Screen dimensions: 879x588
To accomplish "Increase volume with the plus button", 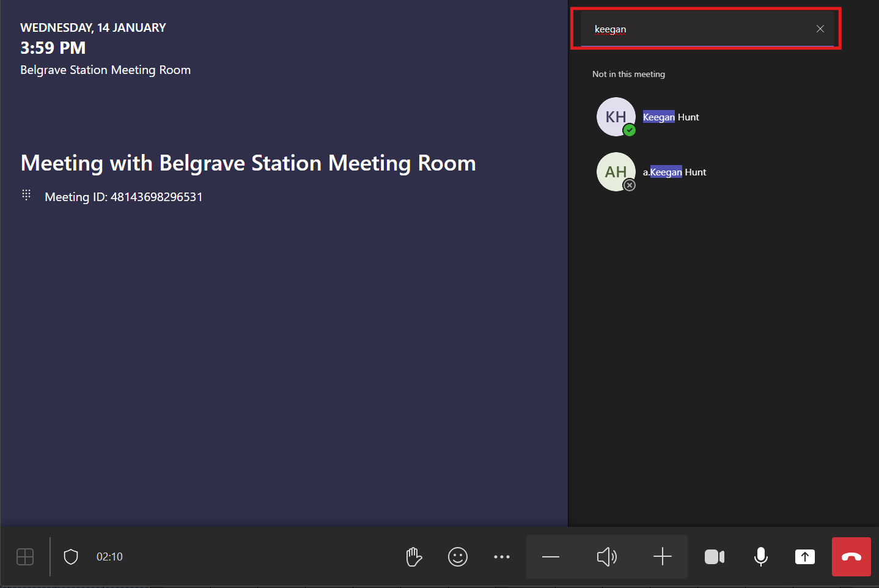I will [663, 557].
